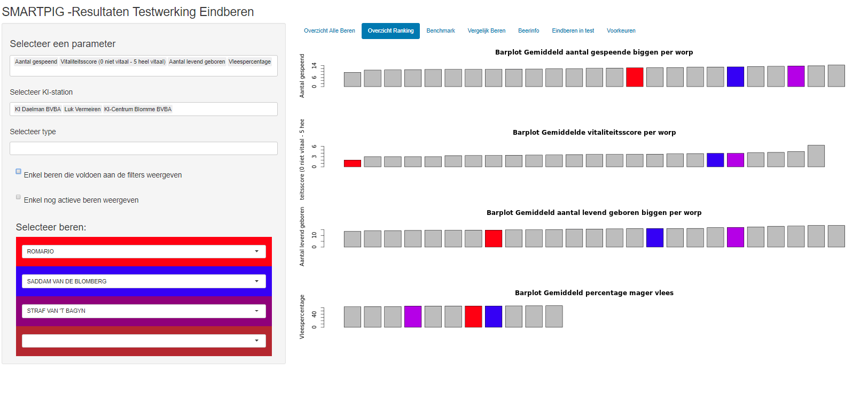Open the ROMARIO boar dropdown

144,251
